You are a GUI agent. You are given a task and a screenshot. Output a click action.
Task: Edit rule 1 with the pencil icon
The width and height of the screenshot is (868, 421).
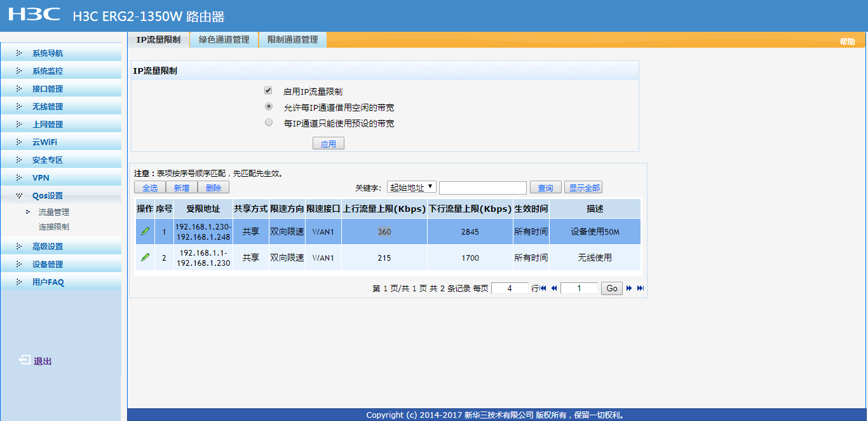click(x=146, y=231)
